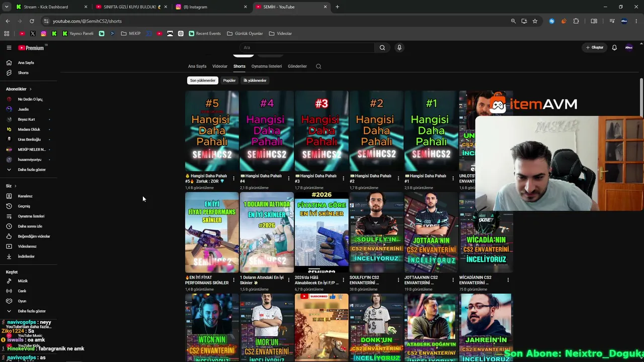Switch to the channel Videolar tab
This screenshot has width=644, height=362.
tap(220, 66)
